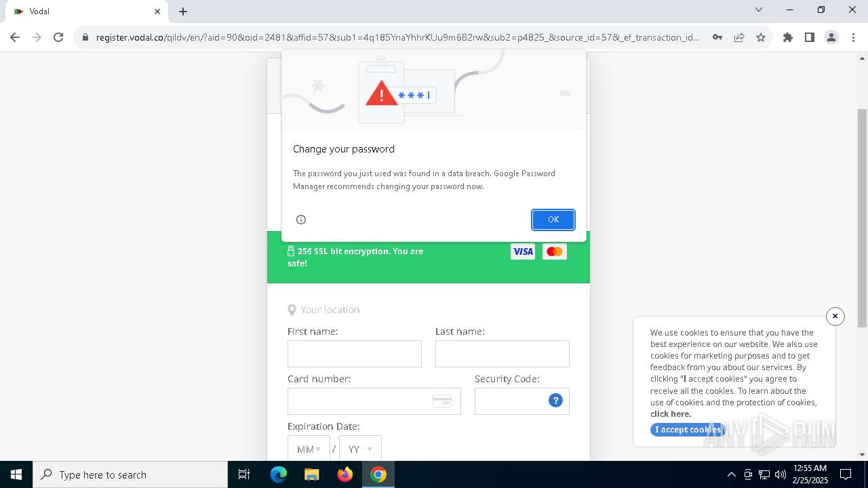
Task: Open tab search chevron
Action: [x=759, y=9]
